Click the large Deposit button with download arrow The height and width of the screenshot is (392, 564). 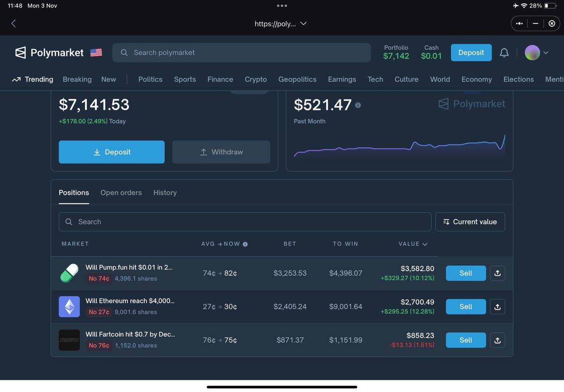pyautogui.click(x=111, y=152)
